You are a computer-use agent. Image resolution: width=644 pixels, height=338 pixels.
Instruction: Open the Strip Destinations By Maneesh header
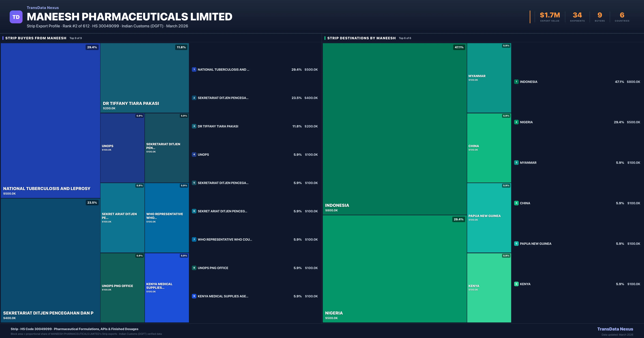[361, 38]
